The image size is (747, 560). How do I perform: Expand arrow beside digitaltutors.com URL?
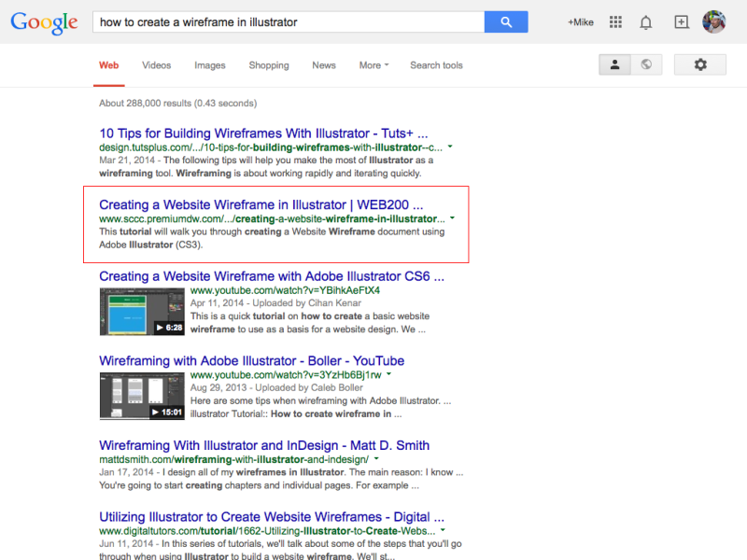click(443, 530)
